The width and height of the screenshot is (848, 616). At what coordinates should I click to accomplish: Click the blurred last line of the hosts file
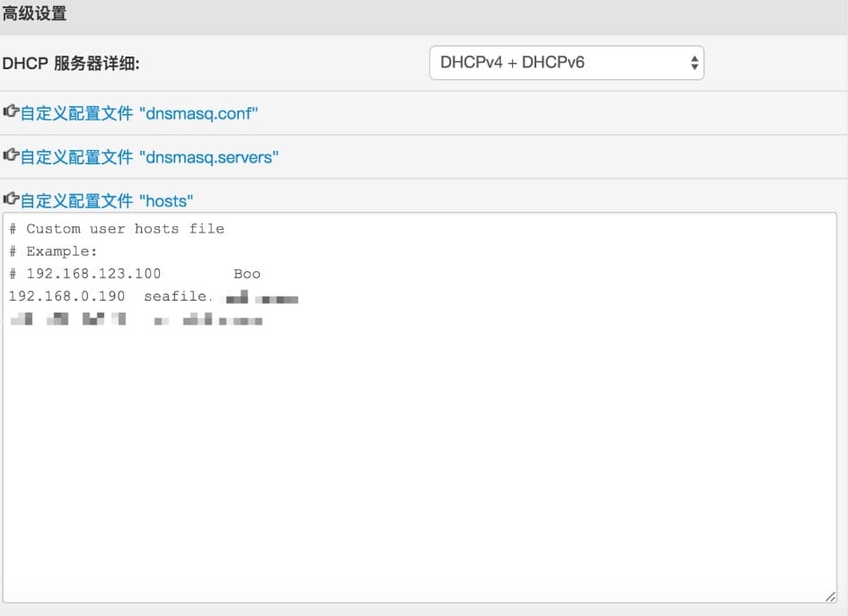[135, 319]
